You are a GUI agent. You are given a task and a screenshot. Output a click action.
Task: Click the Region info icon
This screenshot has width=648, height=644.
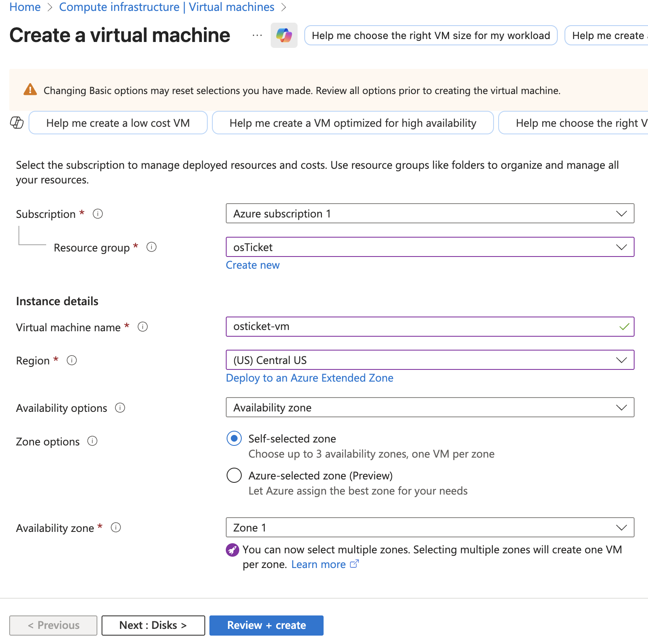(x=72, y=360)
